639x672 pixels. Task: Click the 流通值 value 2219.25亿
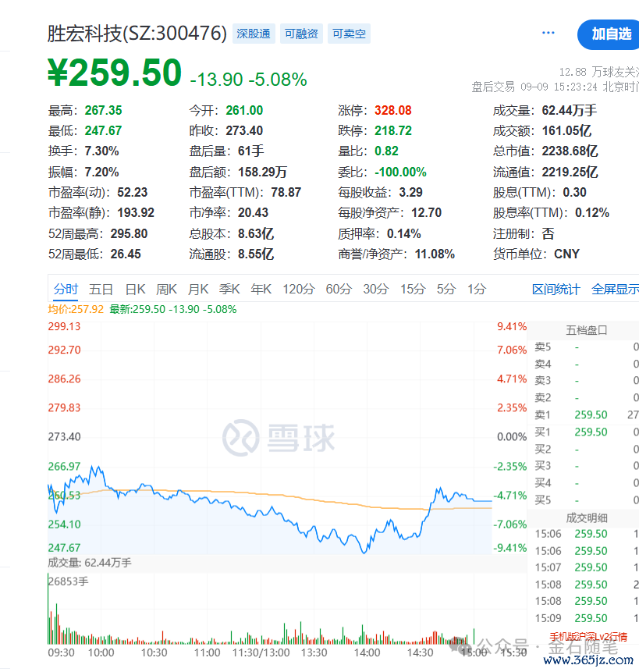pos(570,172)
